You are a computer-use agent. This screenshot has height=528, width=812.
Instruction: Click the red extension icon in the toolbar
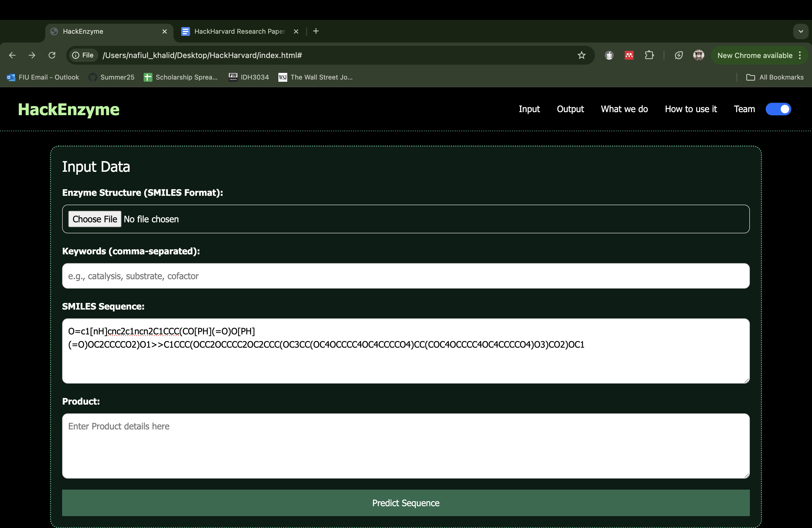point(629,55)
